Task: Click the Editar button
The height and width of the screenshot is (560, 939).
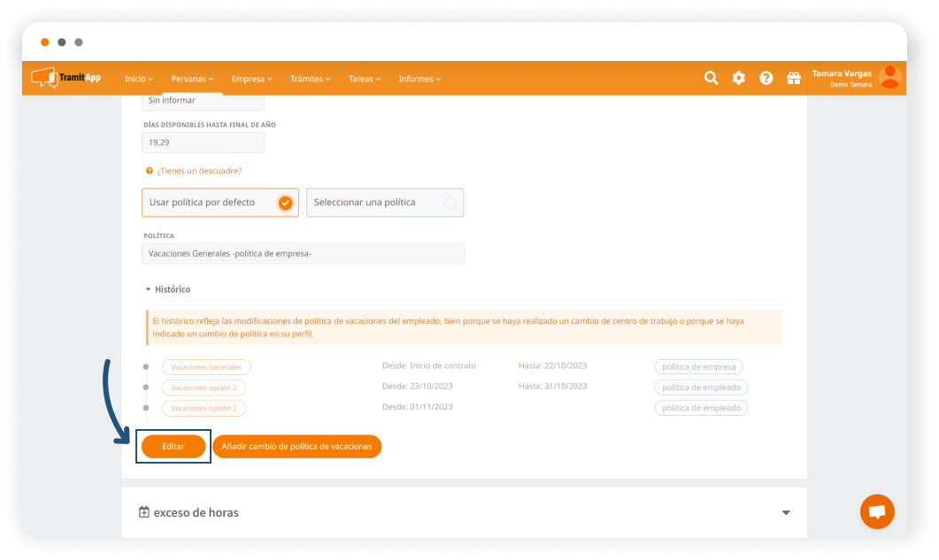Action: tap(173, 447)
